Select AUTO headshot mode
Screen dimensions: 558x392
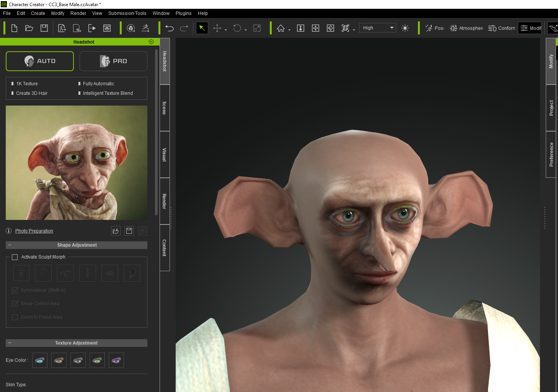[x=40, y=61]
